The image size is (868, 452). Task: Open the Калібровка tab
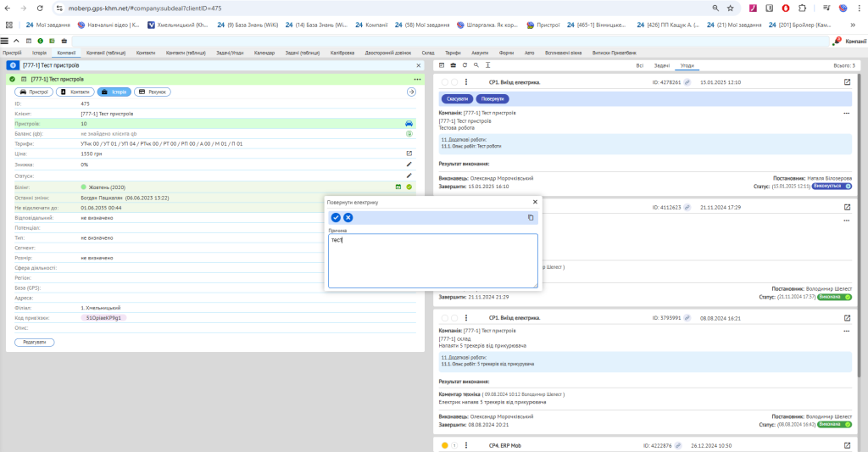342,53
